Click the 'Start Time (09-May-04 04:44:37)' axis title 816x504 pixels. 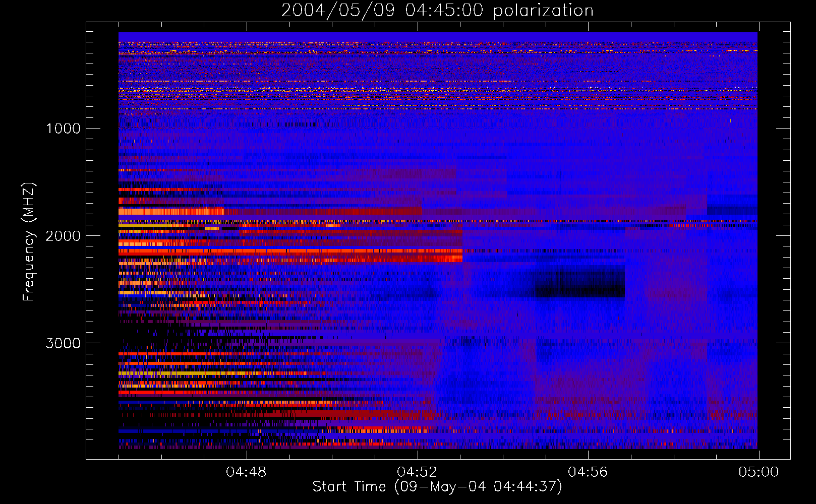click(x=437, y=487)
